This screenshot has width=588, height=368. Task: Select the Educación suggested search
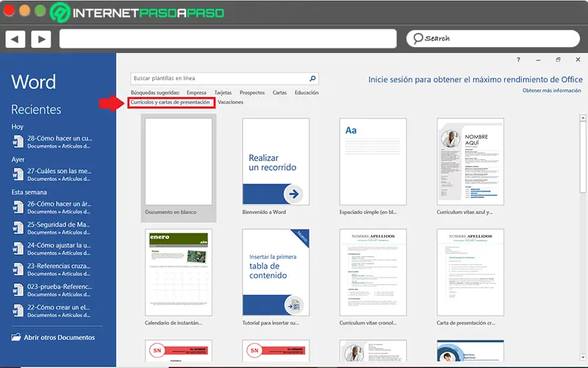[x=306, y=93]
